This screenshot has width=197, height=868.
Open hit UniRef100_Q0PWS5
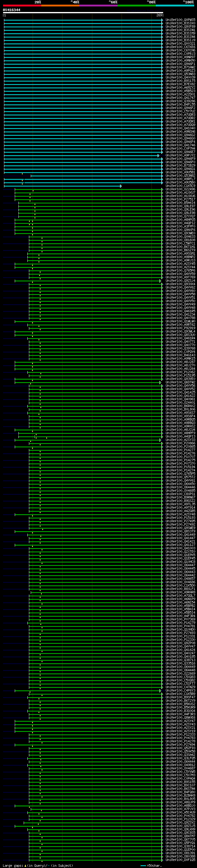180,20
